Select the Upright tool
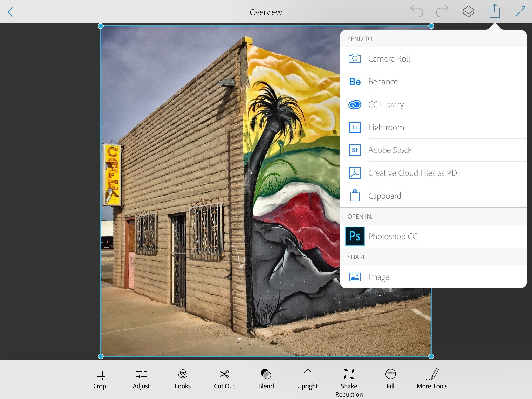The width and height of the screenshot is (532, 399). pos(308,379)
